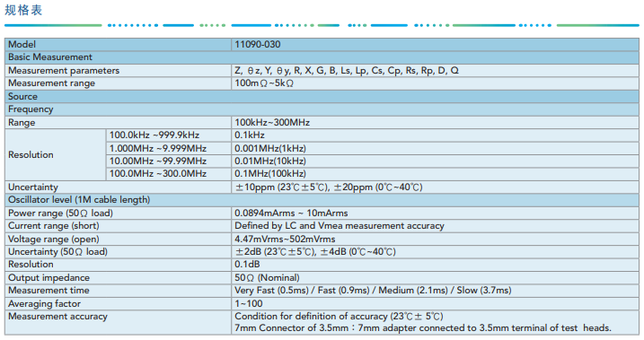Click the Current range (short) label
Screen dimensions: 644x340
click(53, 226)
